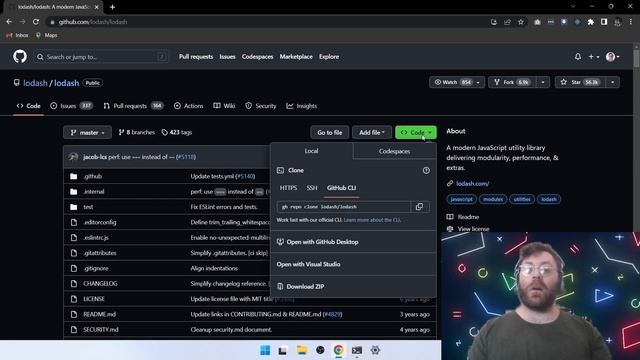Image resolution: width=640 pixels, height=360 pixels.
Task: Open the Star lists dropdown arrow
Action: pyautogui.click(x=613, y=82)
